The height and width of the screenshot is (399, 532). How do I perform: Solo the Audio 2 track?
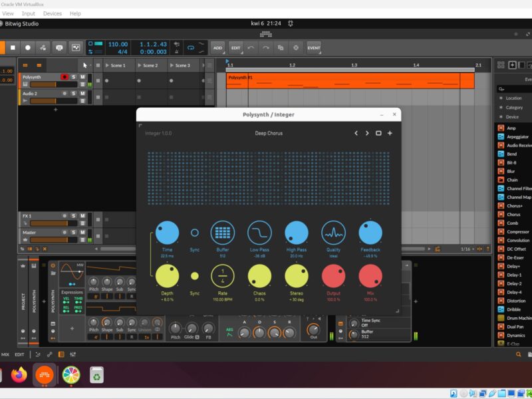(74, 94)
